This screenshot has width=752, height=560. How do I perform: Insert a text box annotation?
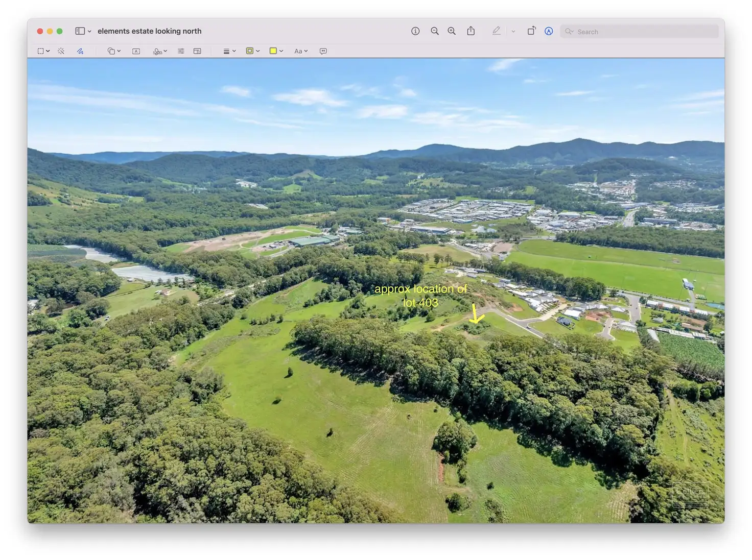click(136, 51)
